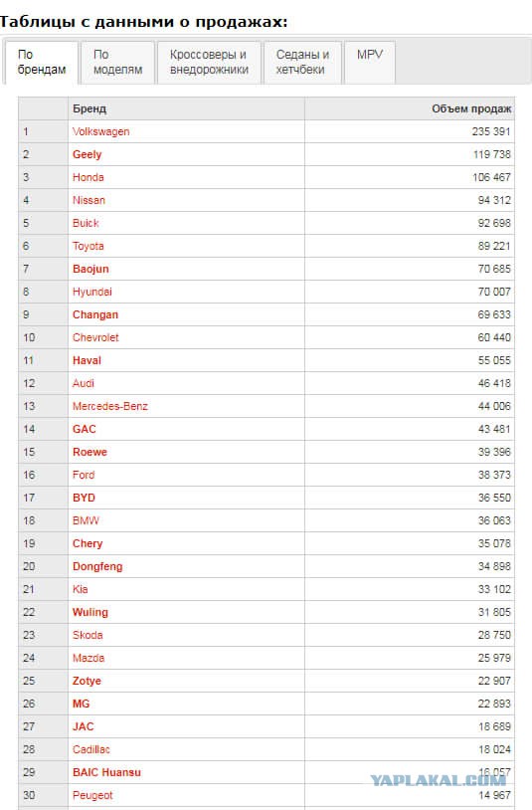This screenshot has width=532, height=810.
Task: Open the MPV tab
Action: (x=370, y=62)
